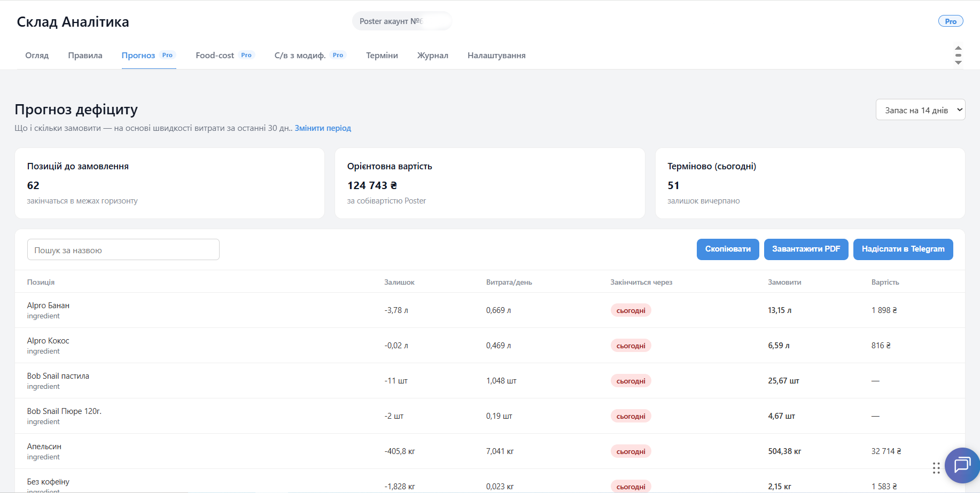The height and width of the screenshot is (493, 980).
Task: Select the Прогноз tab
Action: [149, 56]
